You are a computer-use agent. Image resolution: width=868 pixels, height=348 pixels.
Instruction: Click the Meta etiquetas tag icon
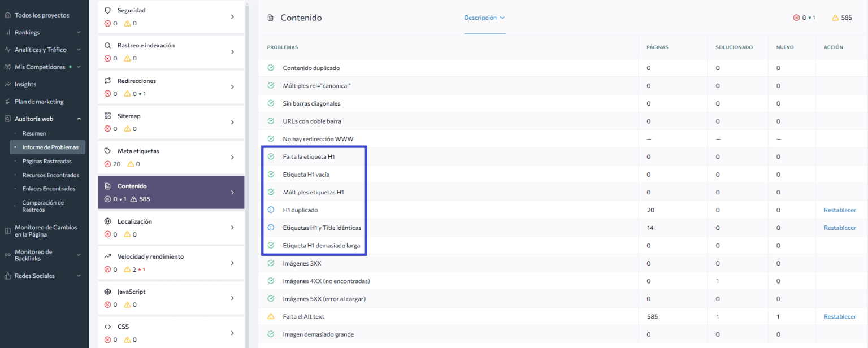click(x=108, y=150)
